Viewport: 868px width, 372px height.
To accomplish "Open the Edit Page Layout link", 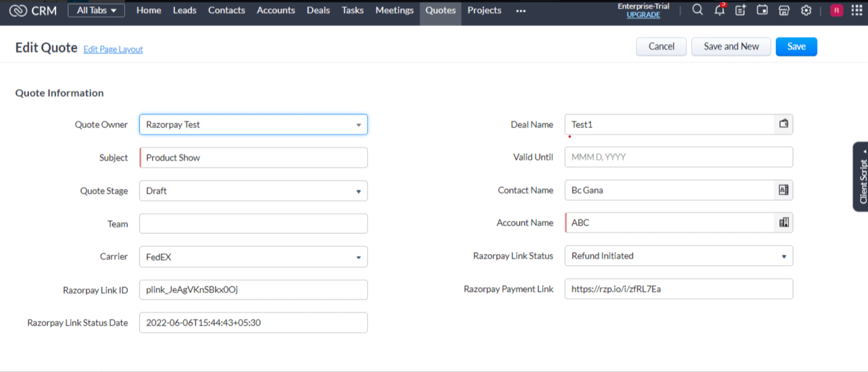I will (x=113, y=49).
